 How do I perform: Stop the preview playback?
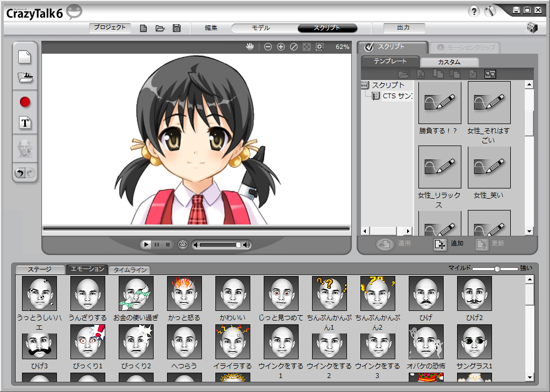point(168,244)
